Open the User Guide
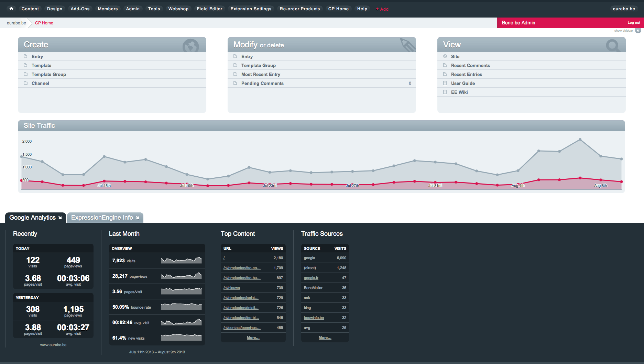 (463, 83)
